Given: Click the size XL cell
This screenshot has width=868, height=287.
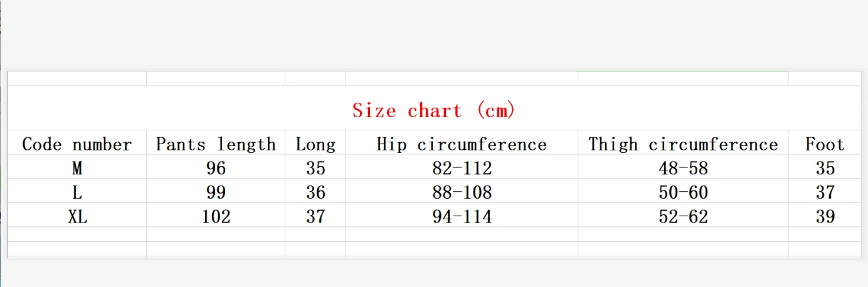Looking at the screenshot, I should pos(77,216).
